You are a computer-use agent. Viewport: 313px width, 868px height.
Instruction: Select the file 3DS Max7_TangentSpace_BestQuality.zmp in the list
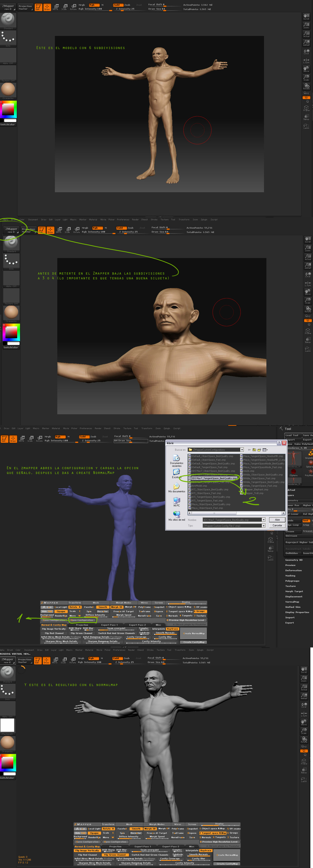(x=214, y=479)
